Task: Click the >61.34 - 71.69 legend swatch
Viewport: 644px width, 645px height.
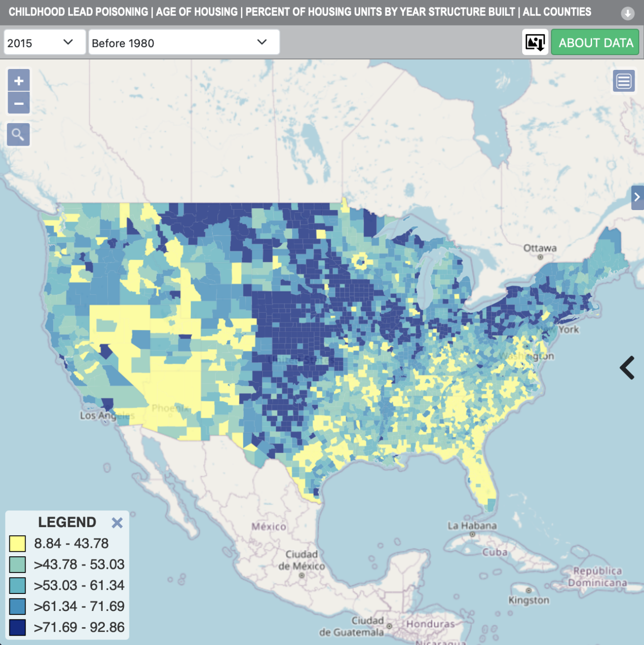Action: [x=17, y=606]
